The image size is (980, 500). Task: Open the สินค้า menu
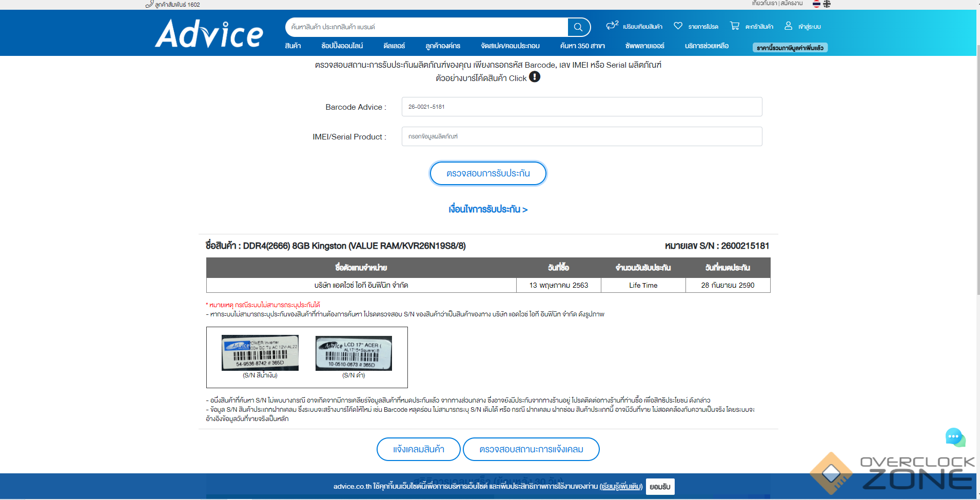click(293, 46)
